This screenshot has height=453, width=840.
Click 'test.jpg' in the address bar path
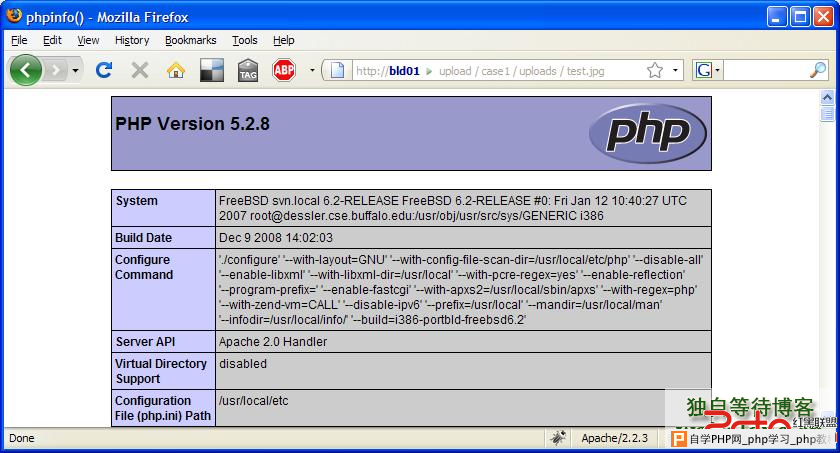[586, 71]
